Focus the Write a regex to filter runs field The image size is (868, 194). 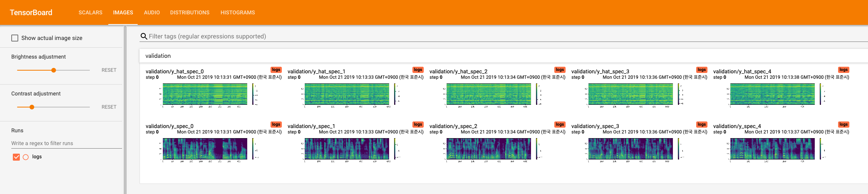tap(66, 143)
